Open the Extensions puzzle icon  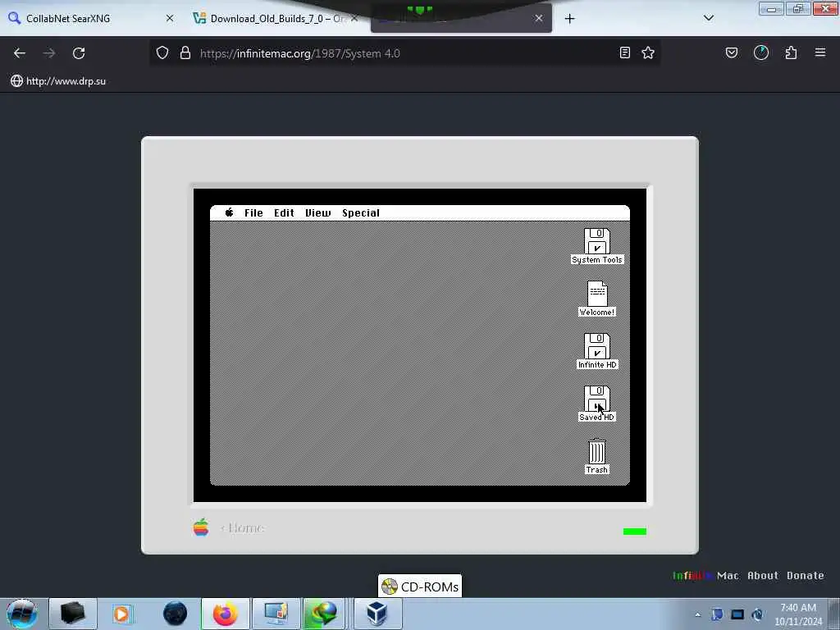coord(791,52)
